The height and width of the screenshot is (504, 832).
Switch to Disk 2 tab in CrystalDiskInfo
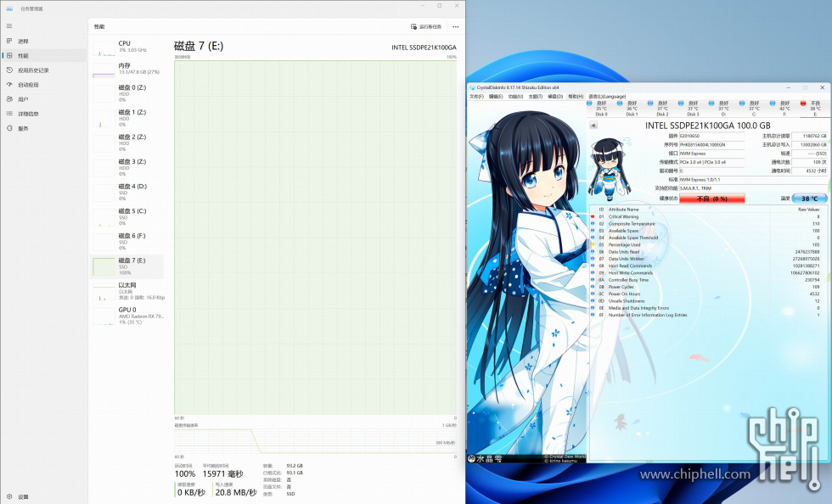click(x=662, y=109)
